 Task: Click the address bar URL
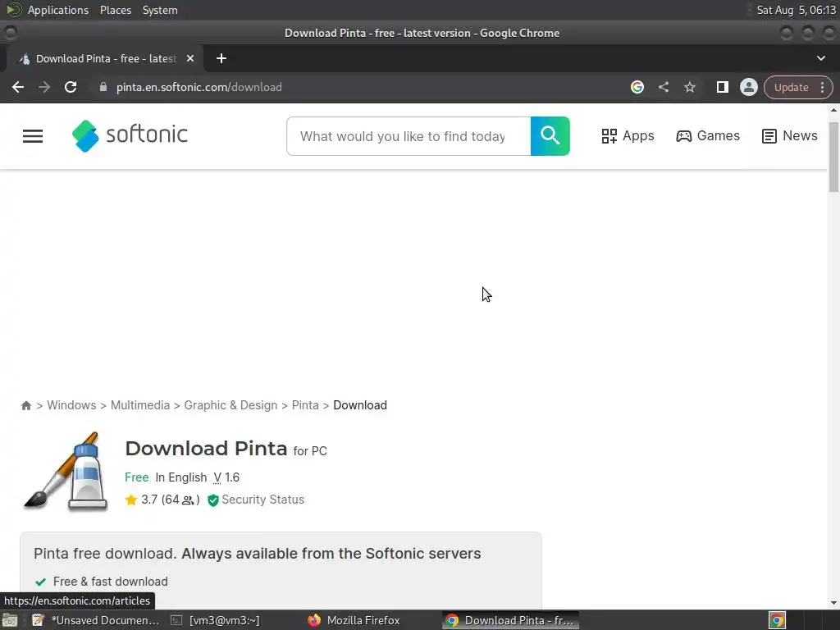[199, 87]
